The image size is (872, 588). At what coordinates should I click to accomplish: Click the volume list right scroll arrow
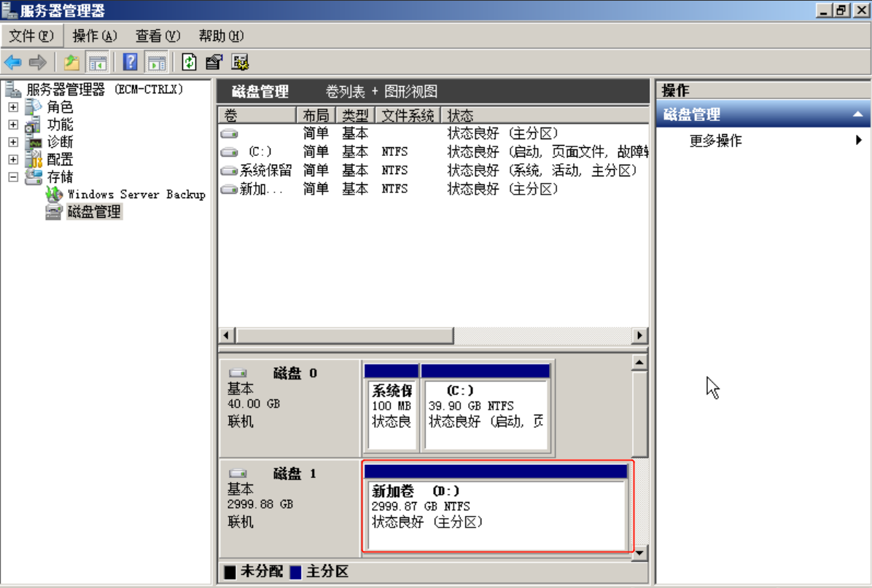click(x=639, y=335)
